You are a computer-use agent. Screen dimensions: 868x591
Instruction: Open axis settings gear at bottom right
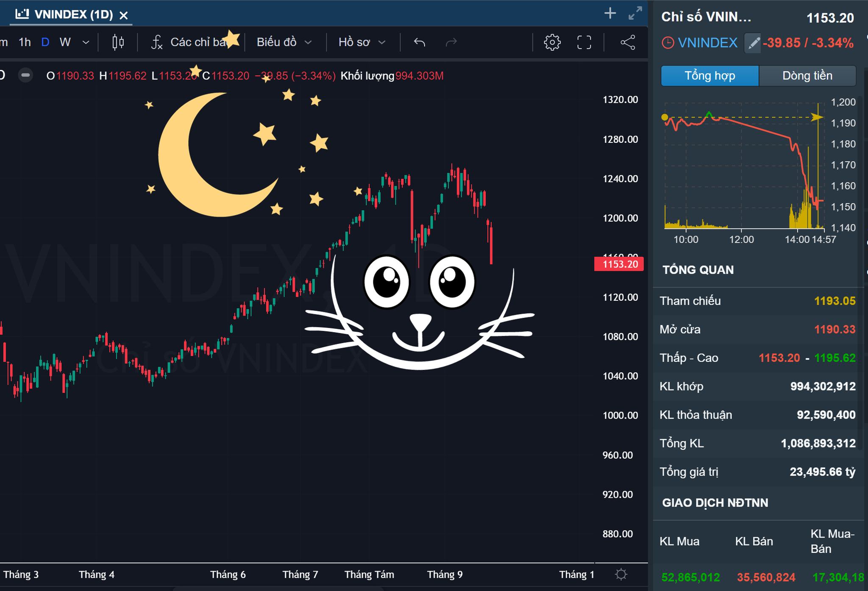(x=621, y=574)
